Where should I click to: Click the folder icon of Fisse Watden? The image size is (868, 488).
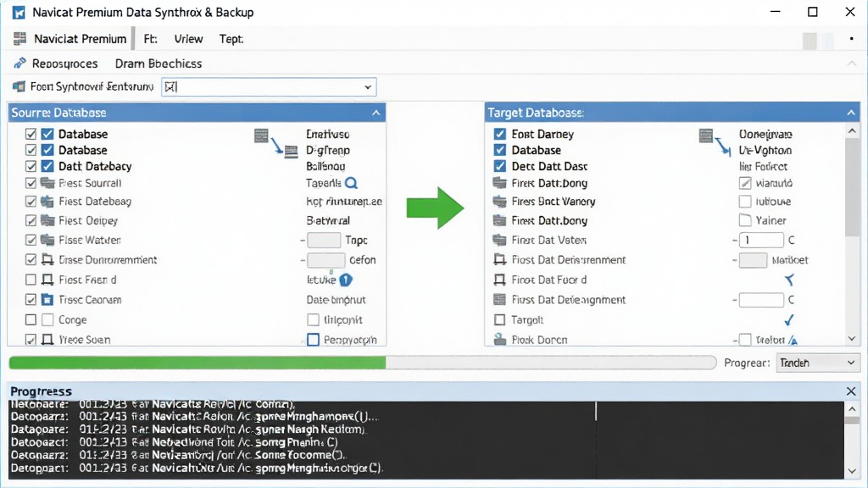coord(47,240)
